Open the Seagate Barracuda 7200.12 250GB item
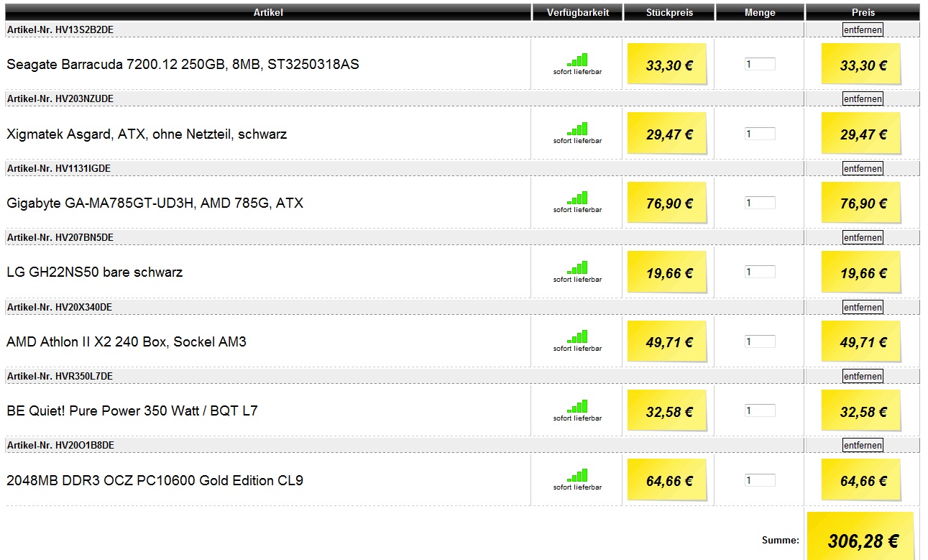The height and width of the screenshot is (560, 928). click(x=183, y=65)
